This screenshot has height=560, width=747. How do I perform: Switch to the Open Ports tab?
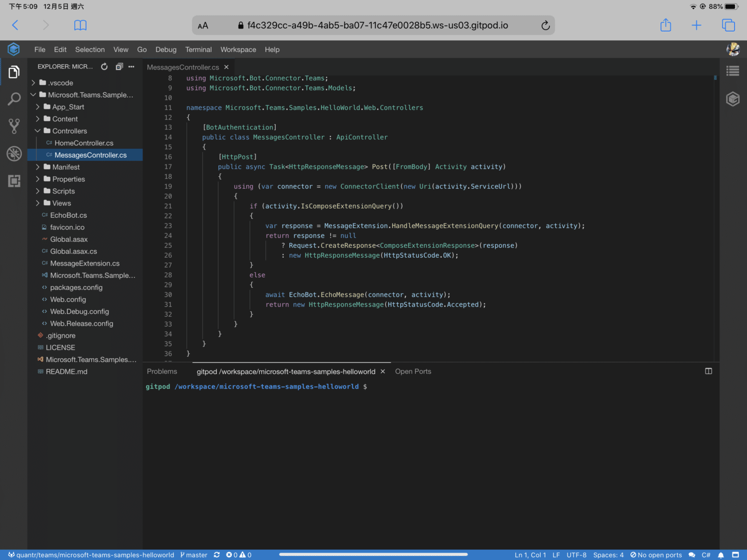tap(413, 371)
